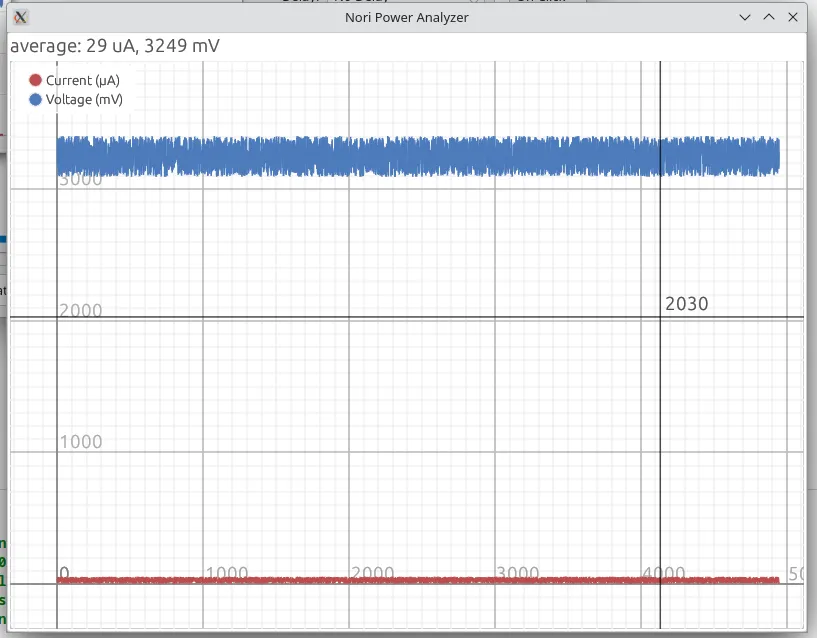Close the Nori Power Analyzer window
Image resolution: width=817 pixels, height=638 pixels.
[x=793, y=17]
